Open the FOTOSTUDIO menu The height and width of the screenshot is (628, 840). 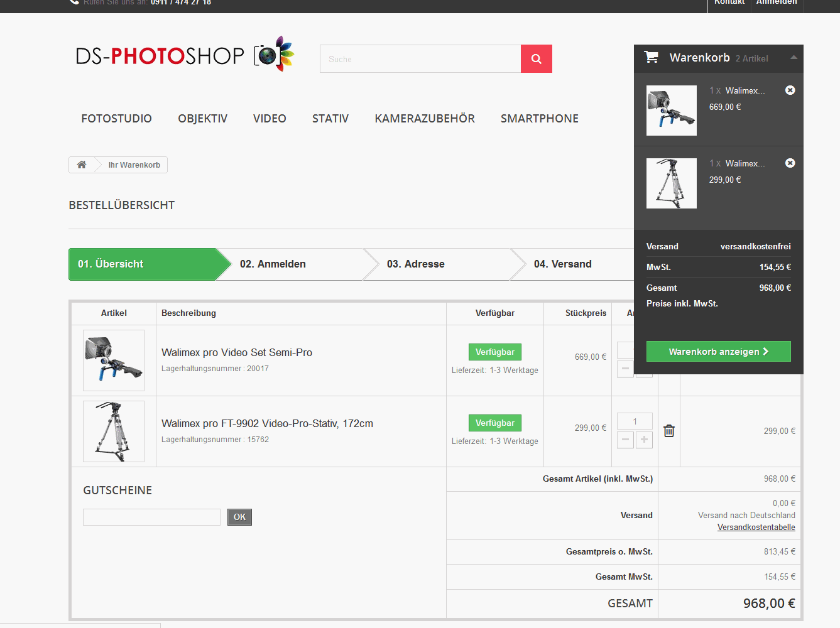pyautogui.click(x=116, y=119)
